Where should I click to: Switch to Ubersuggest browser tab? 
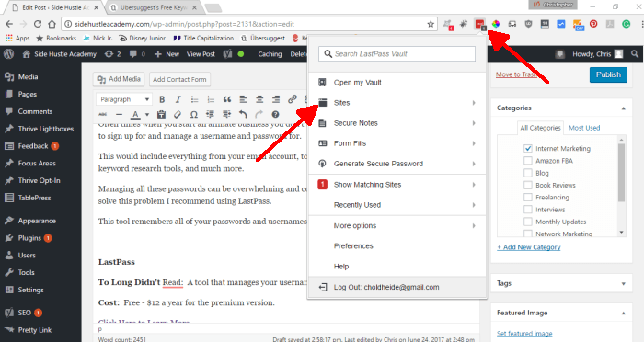click(x=154, y=7)
